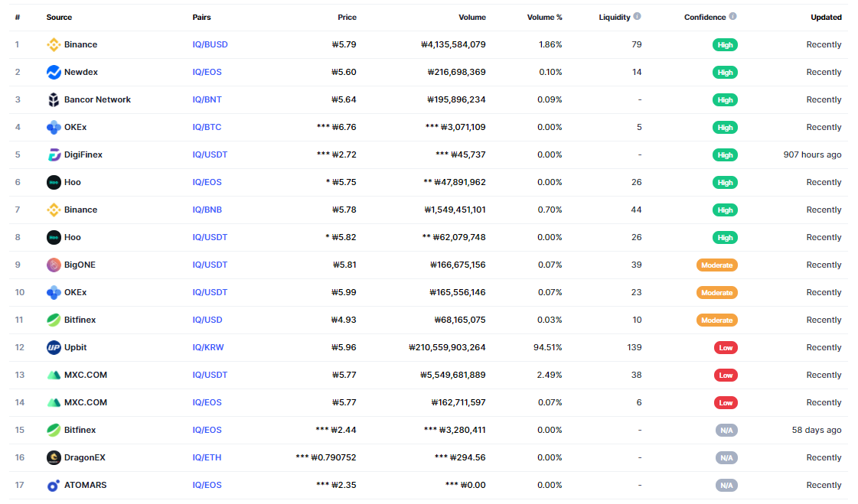The width and height of the screenshot is (858, 504).
Task: Click the liquidity score 139
Action: tap(635, 348)
